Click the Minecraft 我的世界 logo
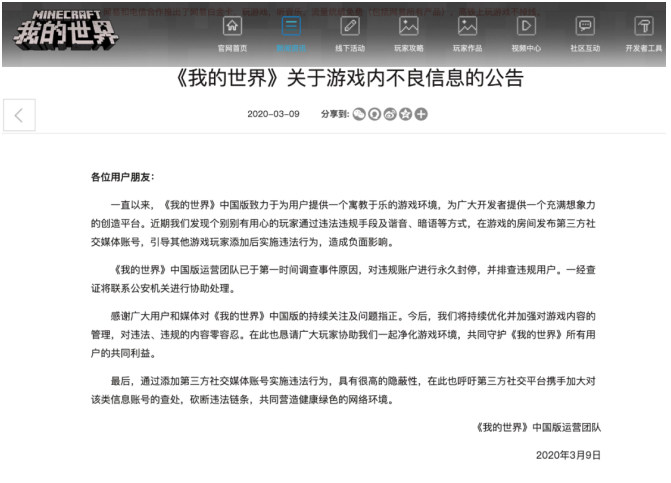671x483 pixels. point(66,30)
